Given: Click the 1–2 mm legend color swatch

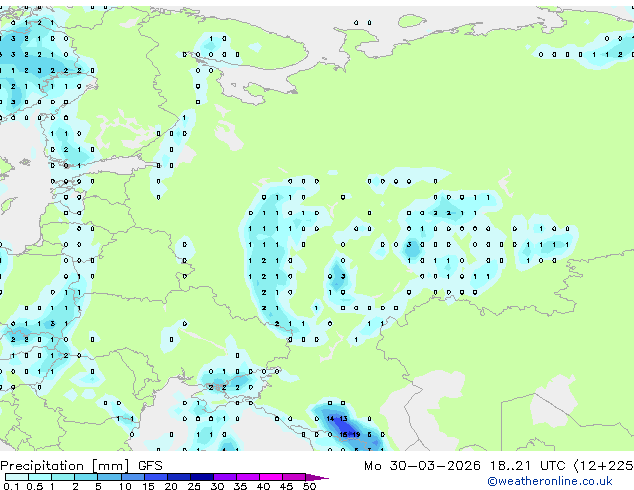Looking at the screenshot, I should 63,477.
